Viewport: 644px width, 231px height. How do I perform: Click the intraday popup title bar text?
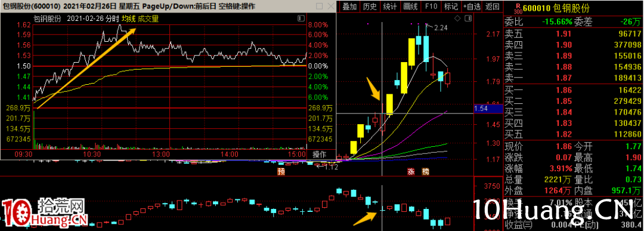(x=129, y=7)
